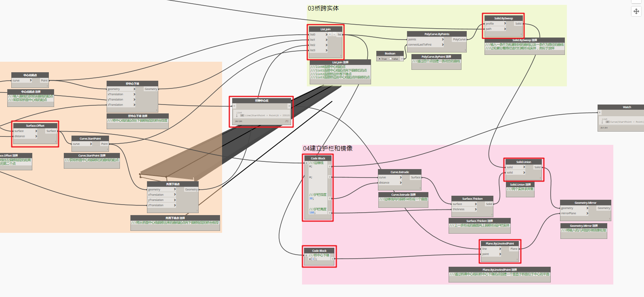Image resolution: width=644 pixels, height=297 pixels.
Task: Click the Plane output port
Action: [514, 249]
